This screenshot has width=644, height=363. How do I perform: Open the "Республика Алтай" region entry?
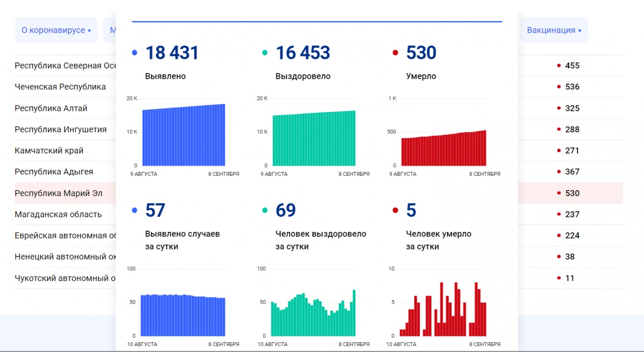[51, 108]
